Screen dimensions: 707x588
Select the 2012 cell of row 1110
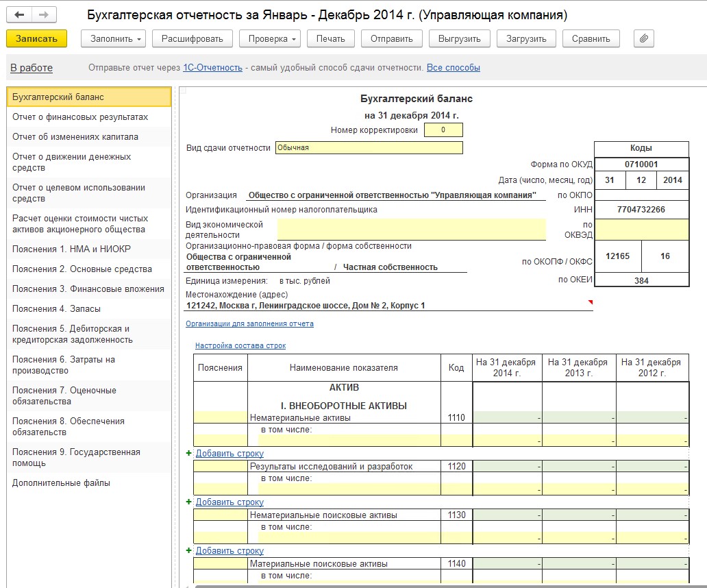(x=652, y=417)
